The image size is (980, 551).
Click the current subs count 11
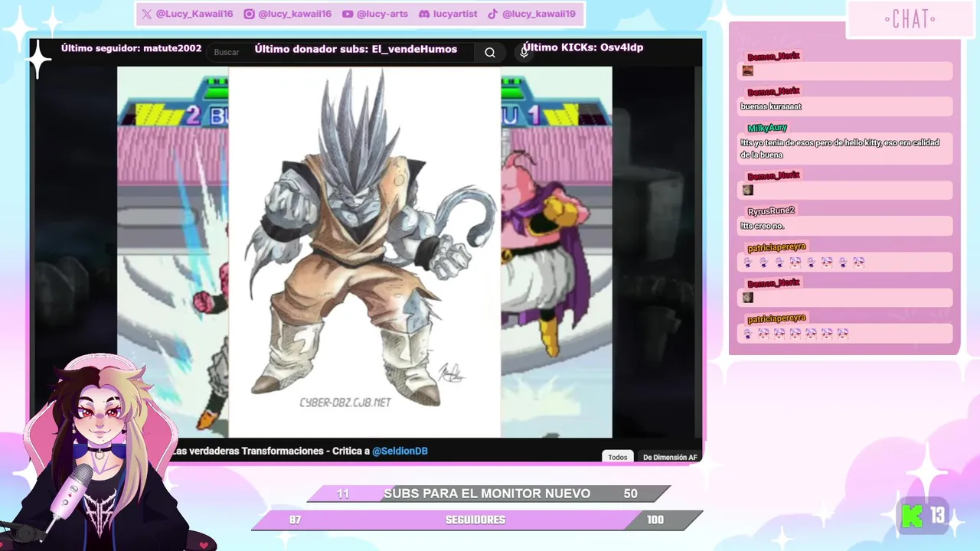click(x=343, y=494)
